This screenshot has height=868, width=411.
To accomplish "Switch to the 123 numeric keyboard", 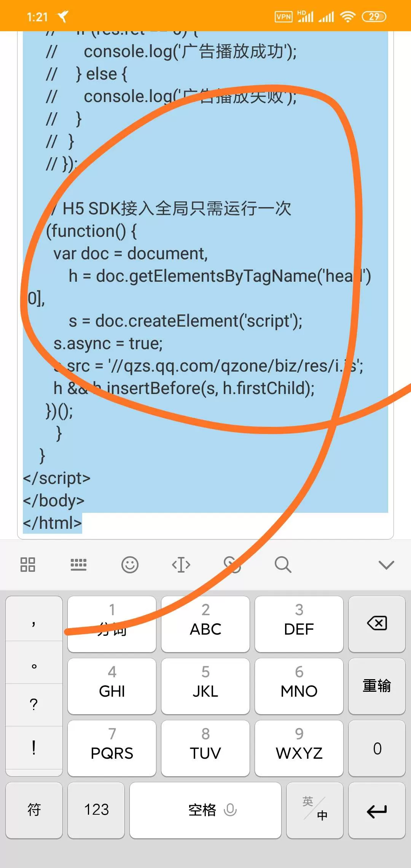I will (x=96, y=811).
